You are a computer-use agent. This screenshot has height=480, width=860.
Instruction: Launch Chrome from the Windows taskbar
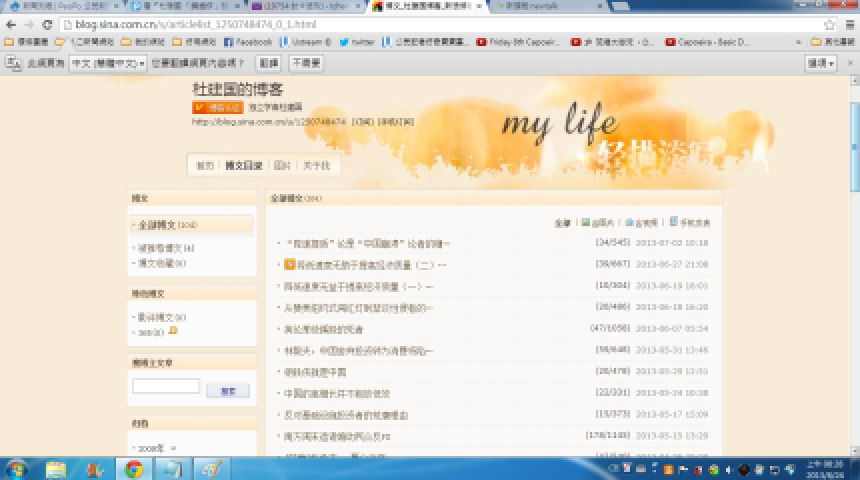pyautogui.click(x=133, y=469)
